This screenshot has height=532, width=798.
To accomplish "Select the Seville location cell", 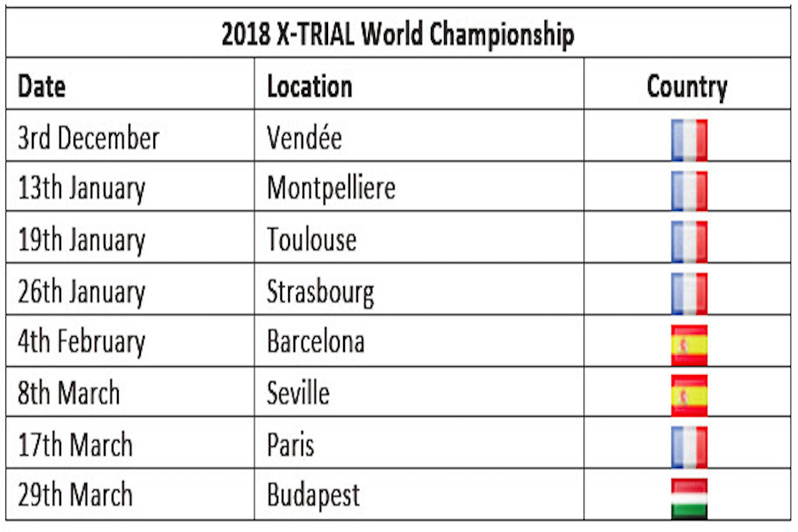I will (x=419, y=392).
